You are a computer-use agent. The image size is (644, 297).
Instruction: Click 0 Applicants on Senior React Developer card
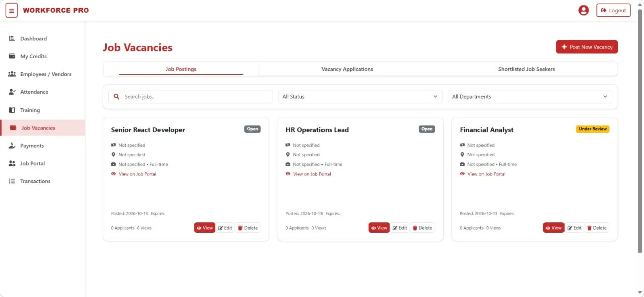point(123,228)
